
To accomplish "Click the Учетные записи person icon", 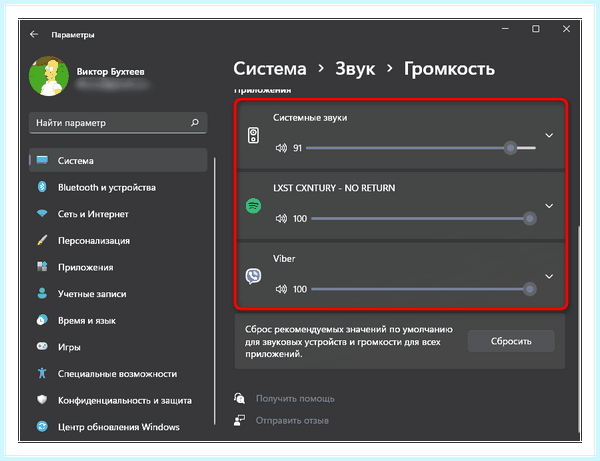I will click(42, 293).
